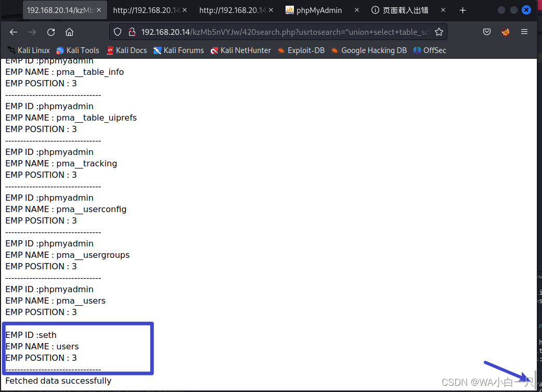The width and height of the screenshot is (542, 392).
Task: Open the FoxyProxy extension icon
Action: pyautogui.click(x=505, y=32)
